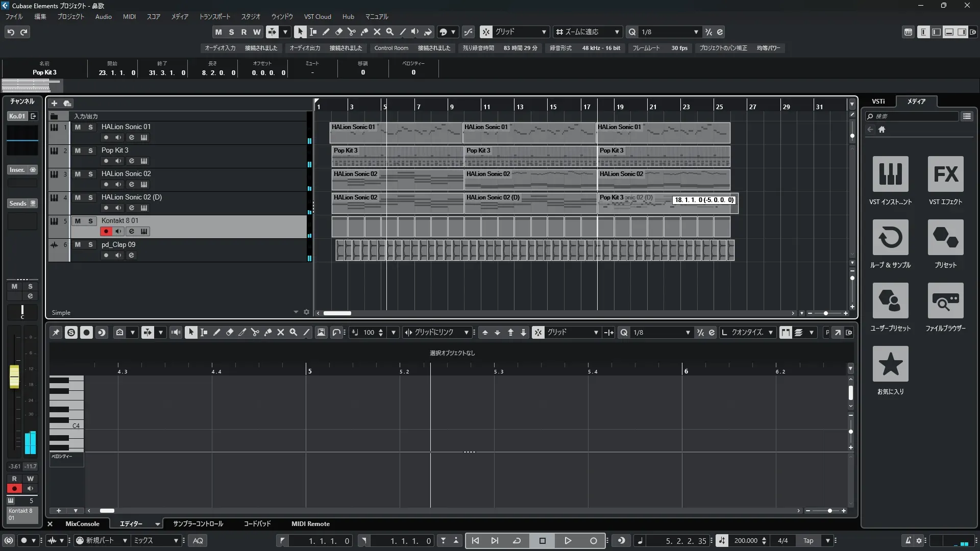Open the Transport menu
The width and height of the screenshot is (980, 551).
(x=214, y=16)
